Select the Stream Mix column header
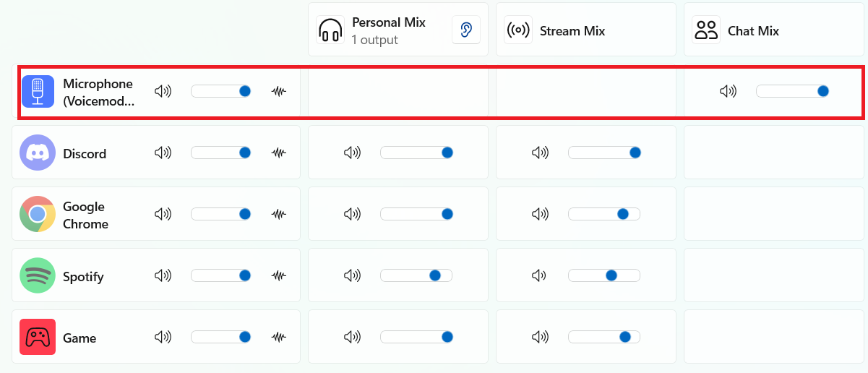This screenshot has height=373, width=868. (x=572, y=31)
